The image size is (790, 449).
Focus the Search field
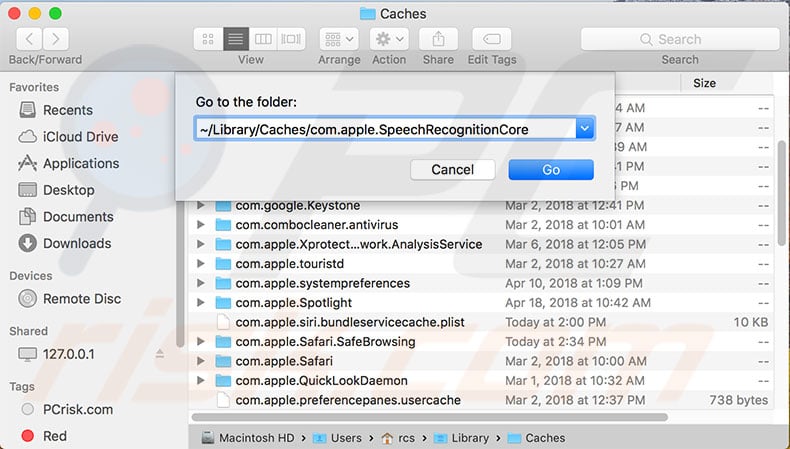pos(680,39)
